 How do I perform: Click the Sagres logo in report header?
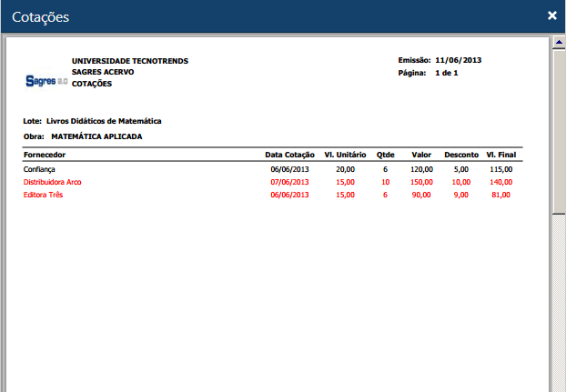click(x=46, y=81)
